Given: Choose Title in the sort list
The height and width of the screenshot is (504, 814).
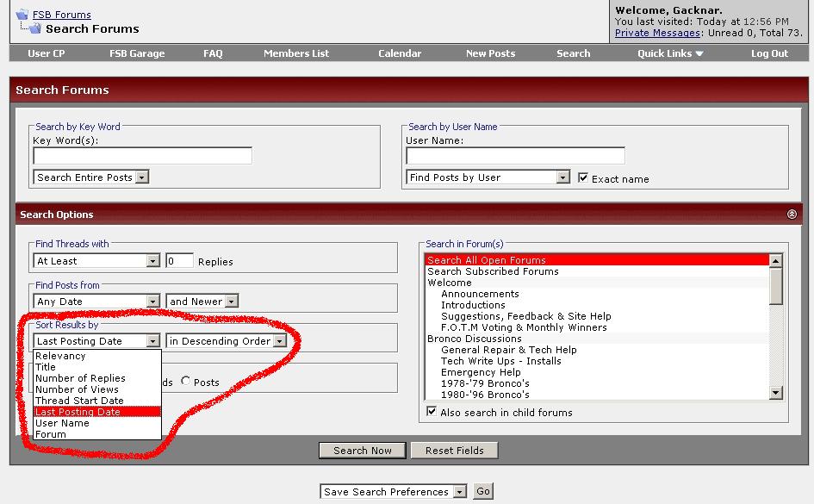Looking at the screenshot, I should pos(97,367).
